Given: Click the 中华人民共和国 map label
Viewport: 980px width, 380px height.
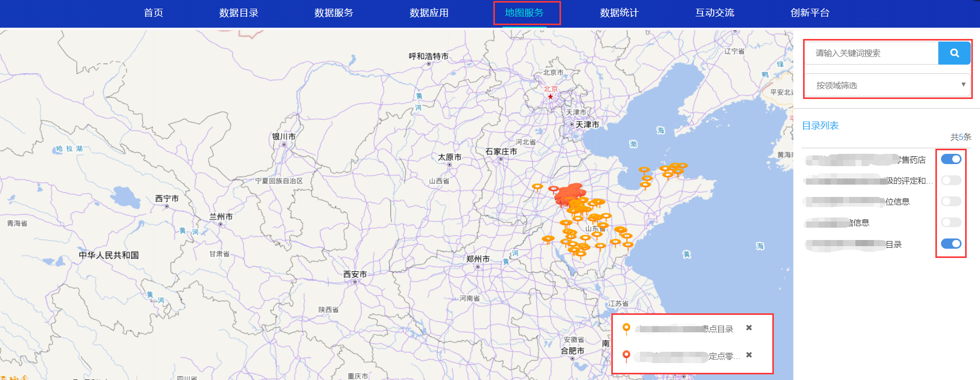Looking at the screenshot, I should [x=109, y=255].
